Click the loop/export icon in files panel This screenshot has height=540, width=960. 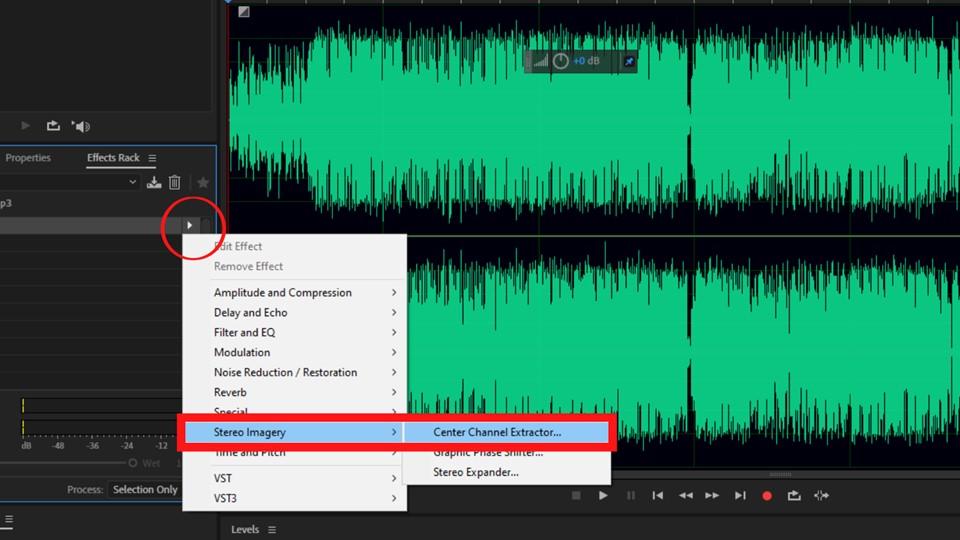point(53,126)
